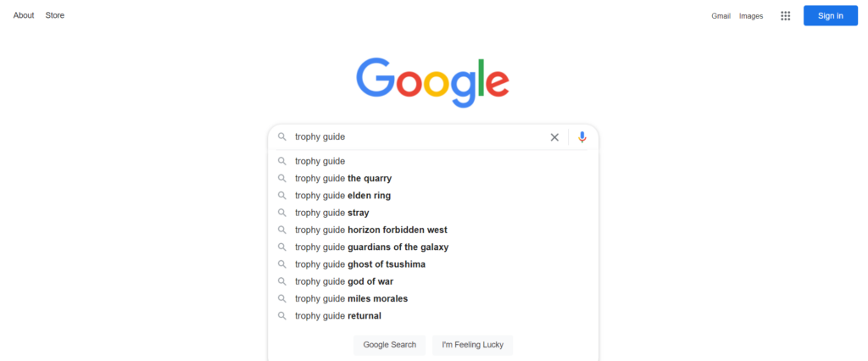Viewport: 868px width, 361px height.
Task: Click the magnifier icon in search box
Action: click(282, 137)
